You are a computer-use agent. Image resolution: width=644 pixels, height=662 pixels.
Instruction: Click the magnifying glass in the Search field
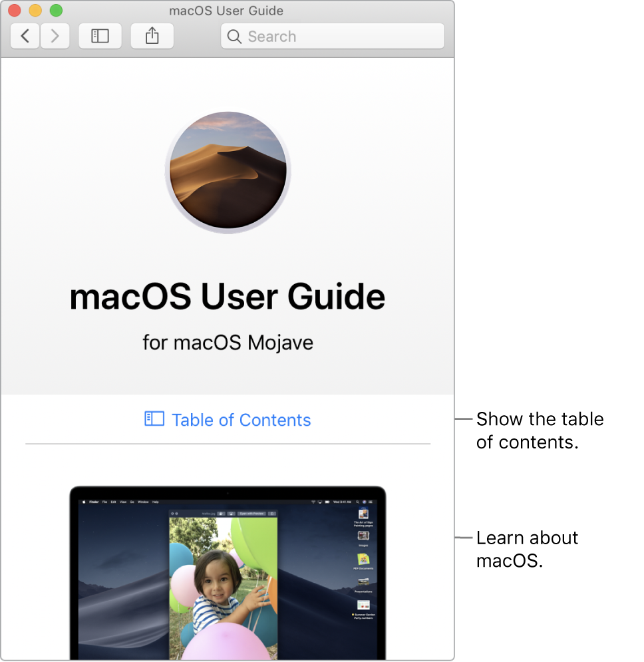point(234,37)
